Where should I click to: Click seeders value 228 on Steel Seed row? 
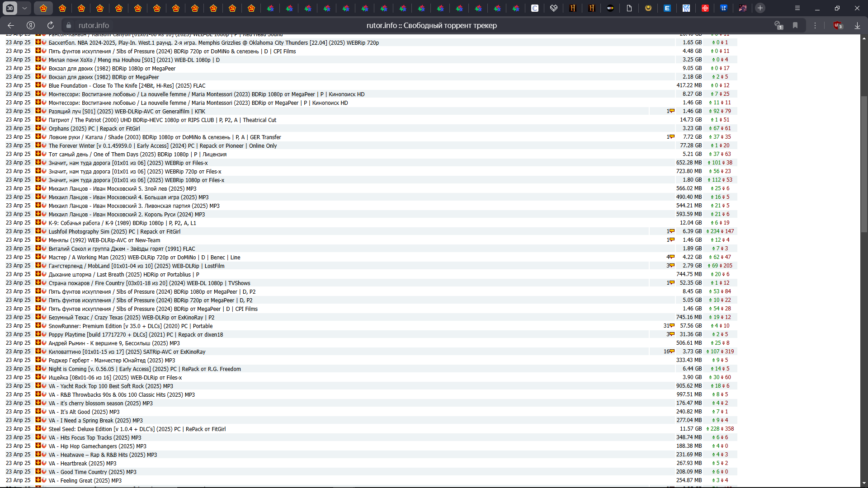click(715, 429)
